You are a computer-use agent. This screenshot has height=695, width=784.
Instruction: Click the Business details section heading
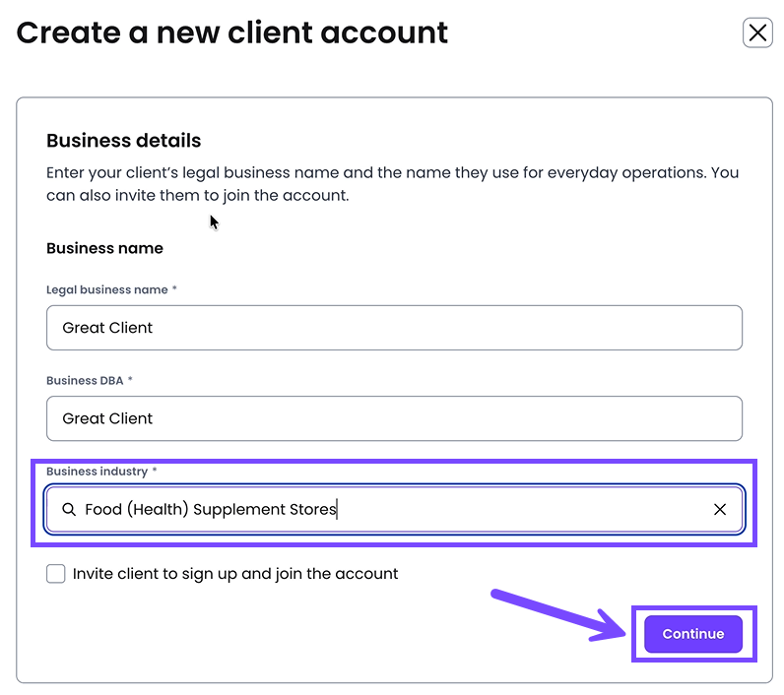tap(124, 141)
